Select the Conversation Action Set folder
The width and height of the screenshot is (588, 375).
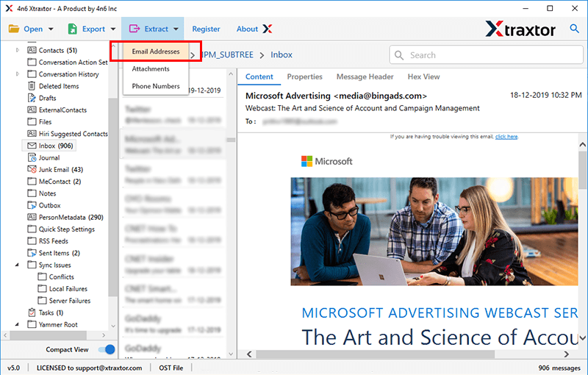(73, 63)
